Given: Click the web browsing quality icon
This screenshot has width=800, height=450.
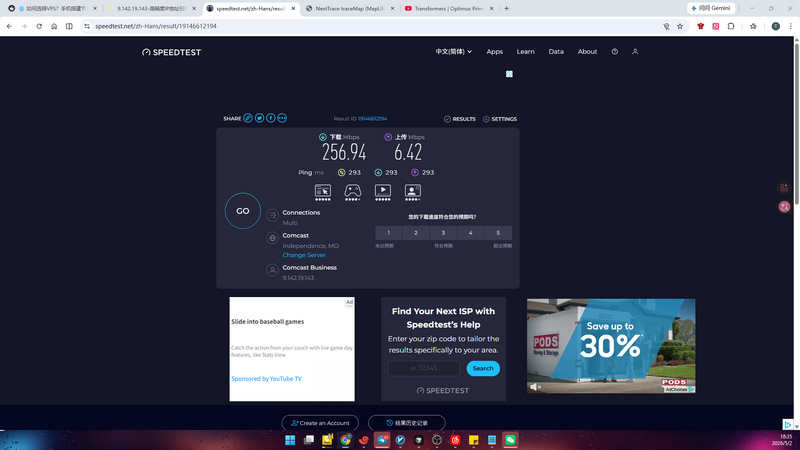Looking at the screenshot, I should 322,191.
